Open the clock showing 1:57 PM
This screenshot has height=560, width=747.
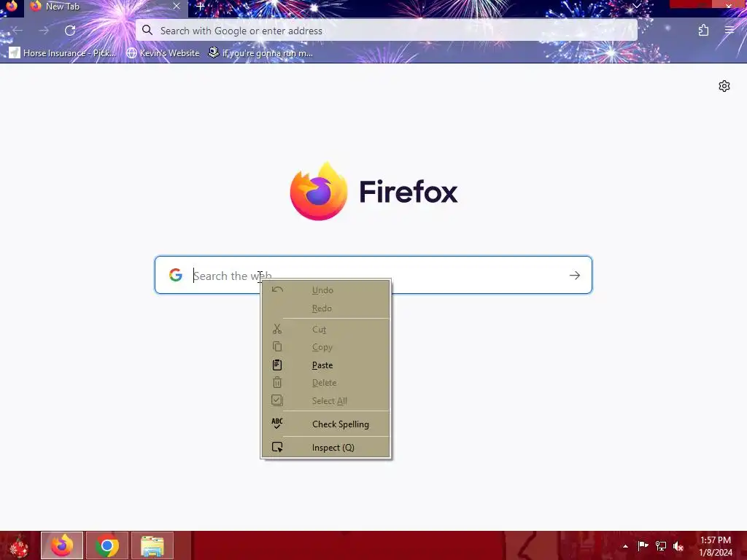click(716, 546)
